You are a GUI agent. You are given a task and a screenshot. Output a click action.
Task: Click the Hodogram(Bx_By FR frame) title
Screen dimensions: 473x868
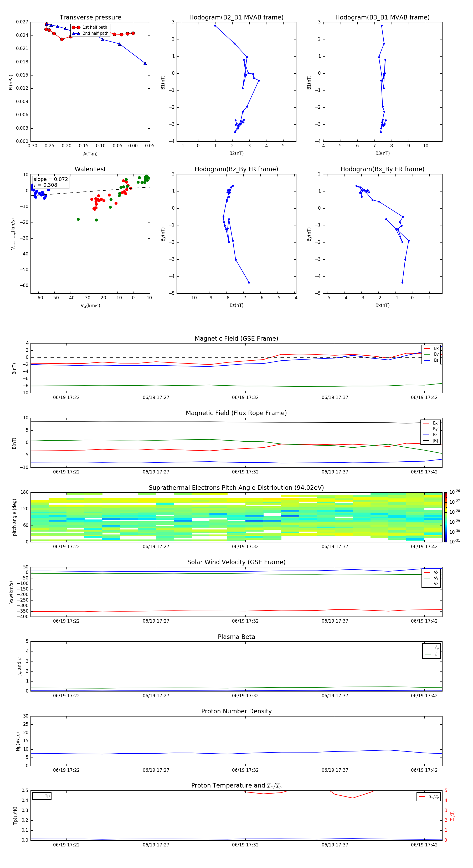pyautogui.click(x=382, y=169)
